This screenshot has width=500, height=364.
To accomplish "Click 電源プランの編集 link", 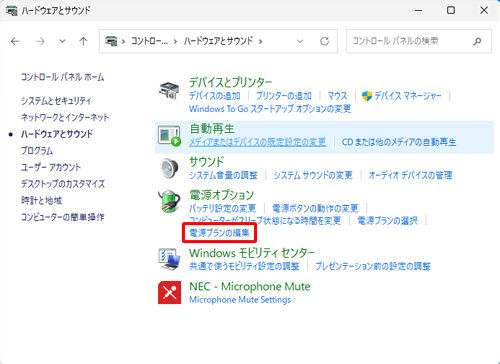I will tap(219, 233).
